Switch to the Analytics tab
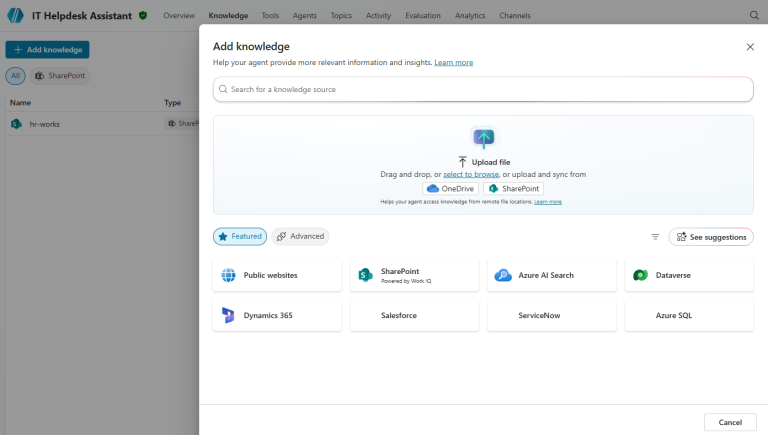The image size is (768, 435). (470, 16)
